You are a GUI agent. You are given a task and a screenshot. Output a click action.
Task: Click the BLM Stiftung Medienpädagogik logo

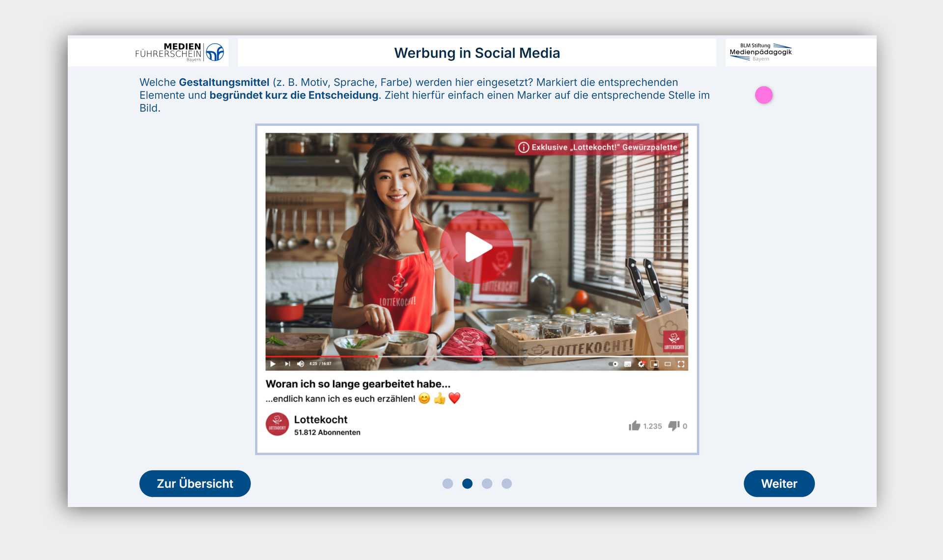(x=760, y=52)
